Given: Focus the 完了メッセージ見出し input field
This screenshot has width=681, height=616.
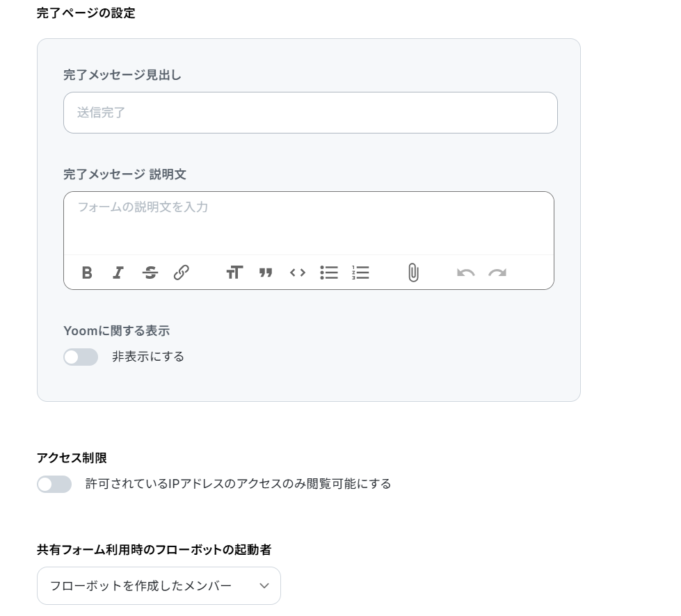Looking at the screenshot, I should tap(310, 113).
